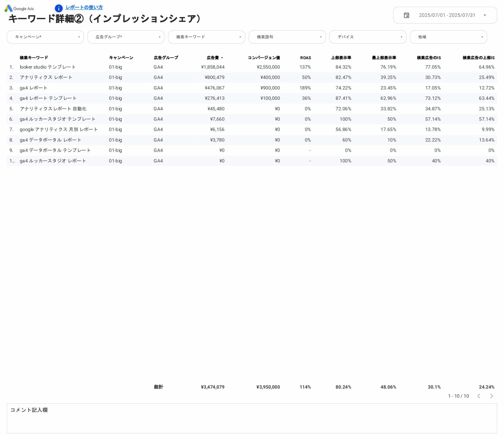Expand the 広告グループ filter dropdown
504x437 pixels.
(126, 37)
